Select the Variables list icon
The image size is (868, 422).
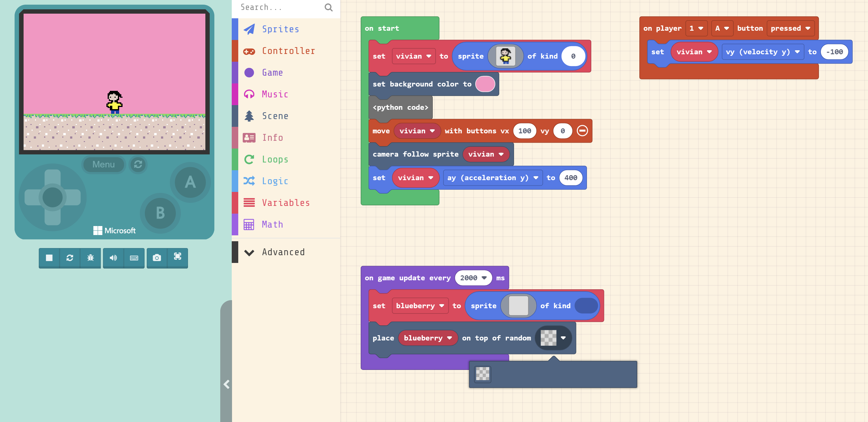pyautogui.click(x=249, y=202)
